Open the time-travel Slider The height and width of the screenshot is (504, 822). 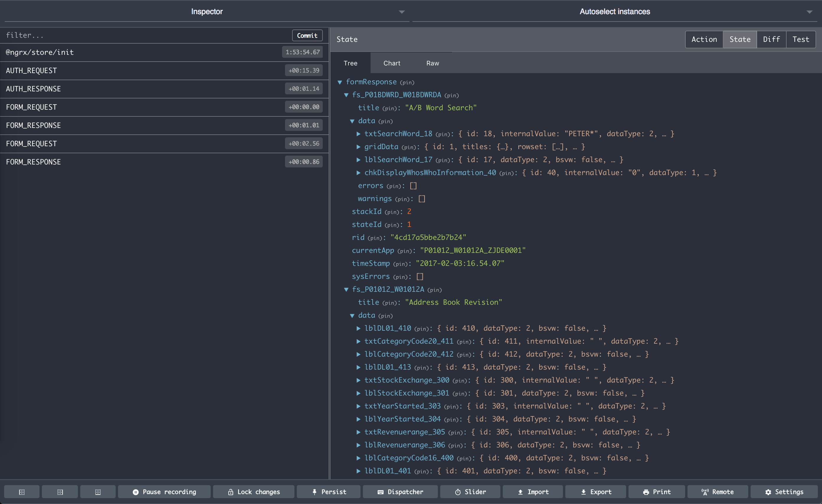pos(470,492)
